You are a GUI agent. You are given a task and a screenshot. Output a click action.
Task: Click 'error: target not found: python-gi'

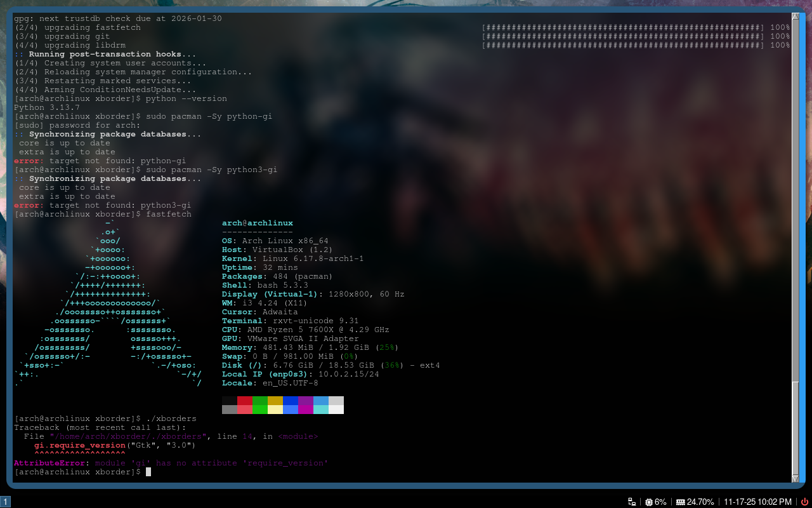coord(100,161)
